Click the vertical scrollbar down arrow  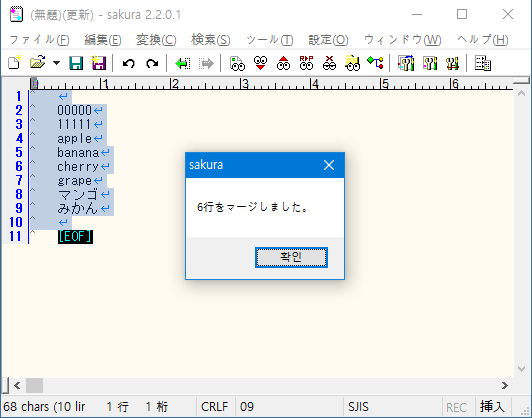pos(521,369)
